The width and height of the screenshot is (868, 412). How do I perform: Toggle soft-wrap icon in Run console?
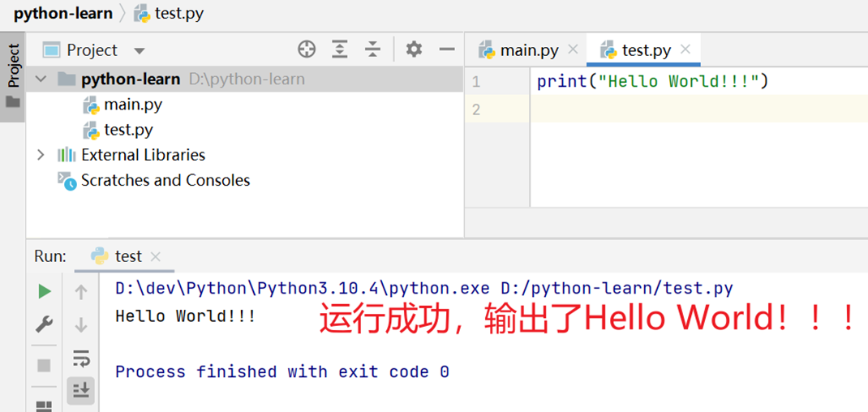pyautogui.click(x=81, y=358)
